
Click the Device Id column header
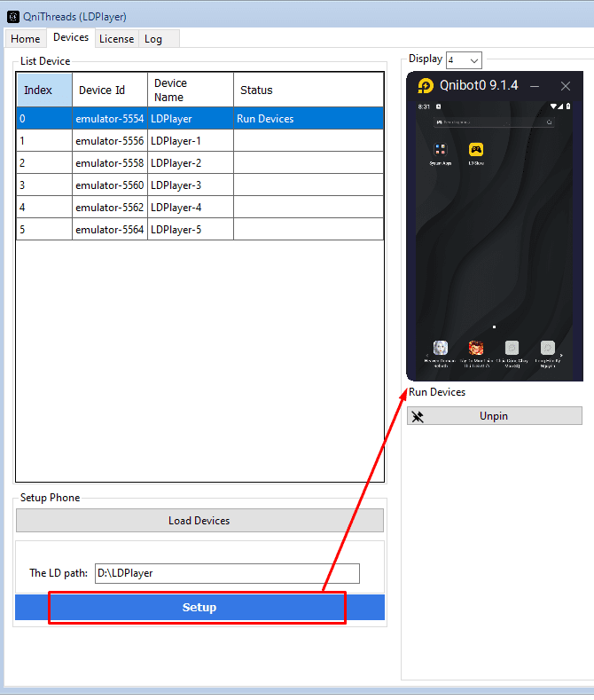coord(110,90)
